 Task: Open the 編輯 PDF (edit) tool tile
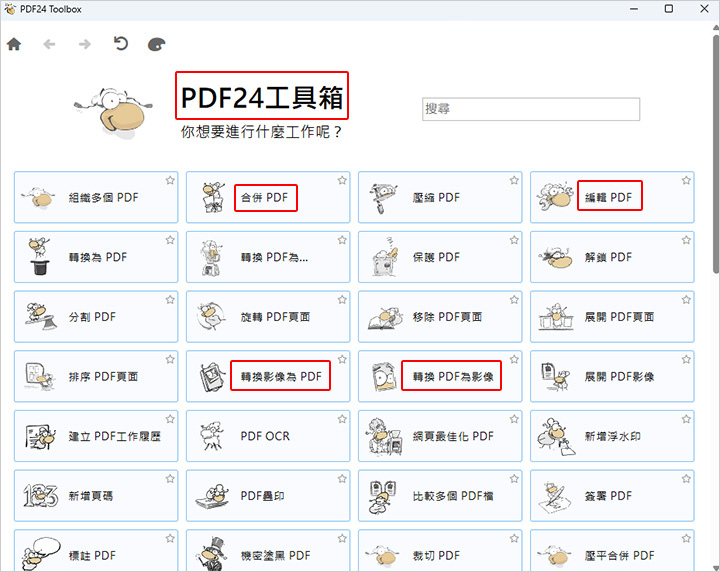coord(612,197)
